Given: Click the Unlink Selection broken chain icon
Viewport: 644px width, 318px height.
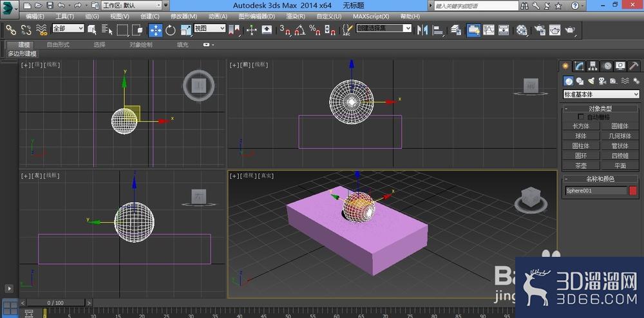Looking at the screenshot, I should [26, 30].
